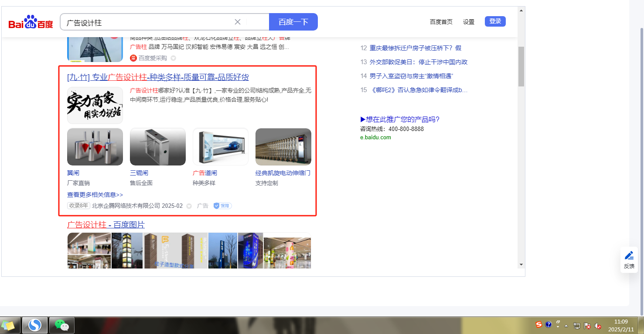Click the e.baidu.com link
The image size is (644, 334).
point(375,138)
